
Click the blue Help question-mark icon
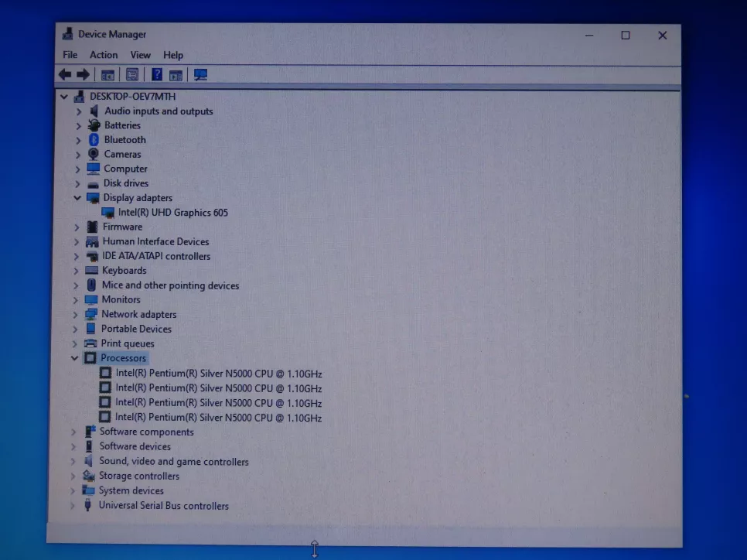click(x=157, y=74)
